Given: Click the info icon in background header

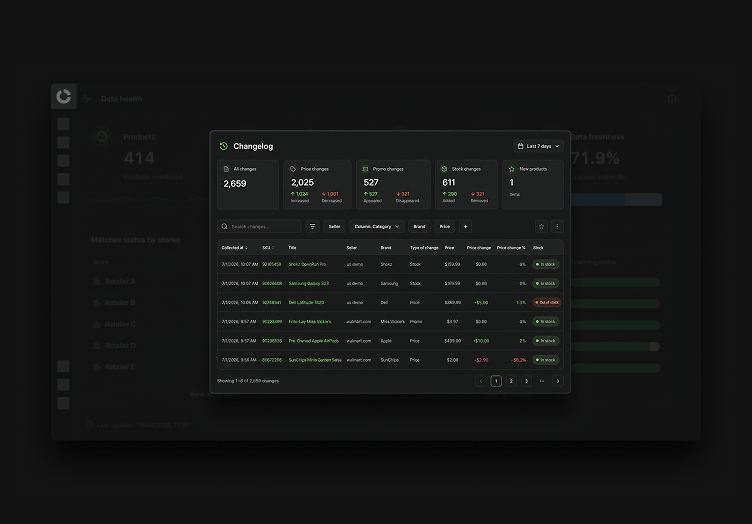Looking at the screenshot, I should 672,99.
